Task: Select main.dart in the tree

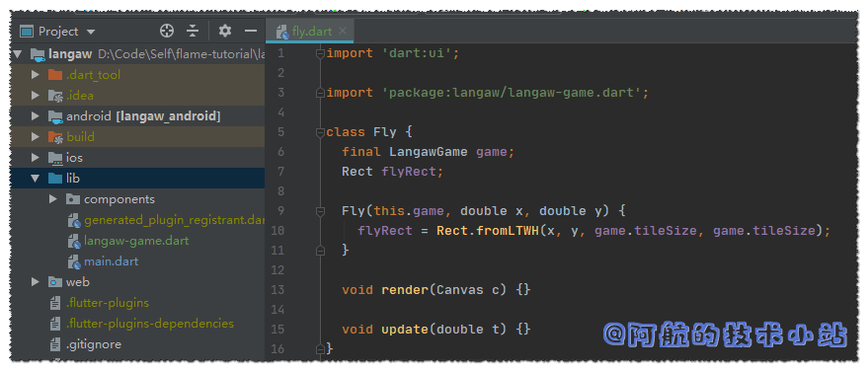Action: 112,261
